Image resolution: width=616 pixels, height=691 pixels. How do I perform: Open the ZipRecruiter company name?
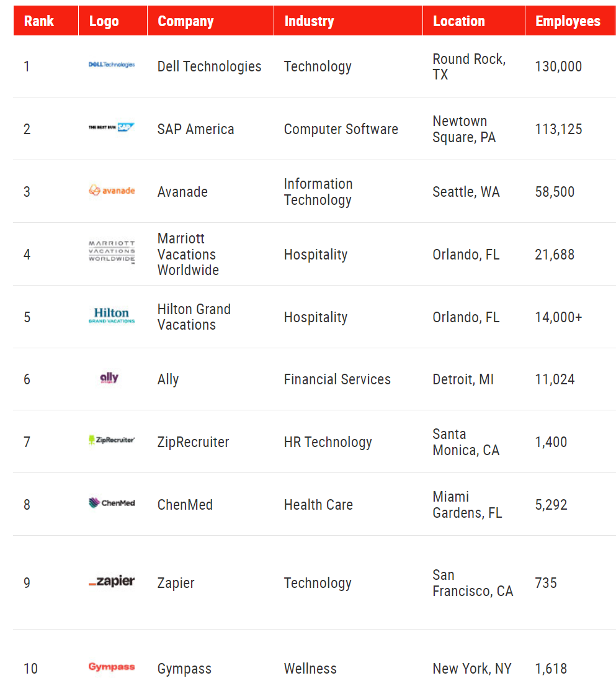click(193, 442)
